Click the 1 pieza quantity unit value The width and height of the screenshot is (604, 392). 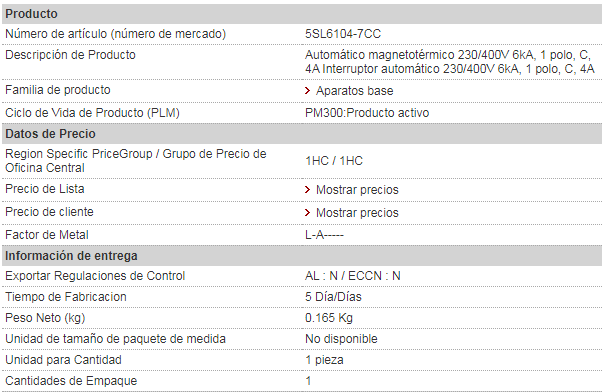pyautogui.click(x=324, y=360)
